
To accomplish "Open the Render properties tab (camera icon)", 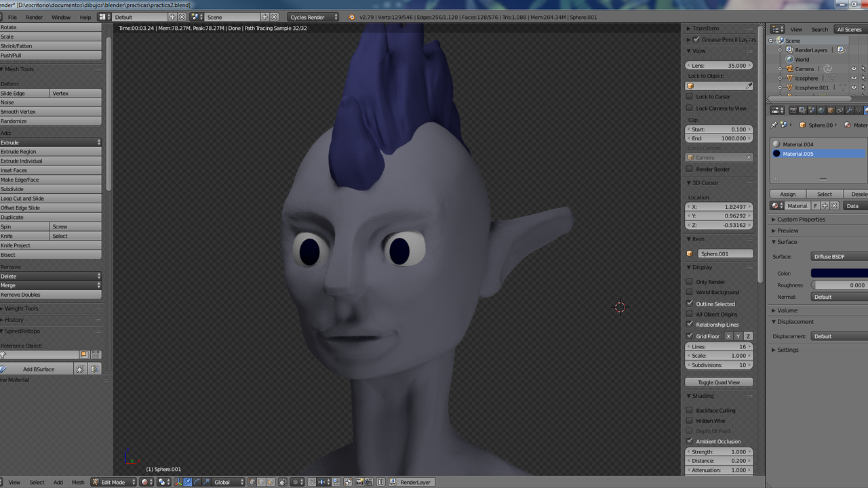I will pos(793,110).
